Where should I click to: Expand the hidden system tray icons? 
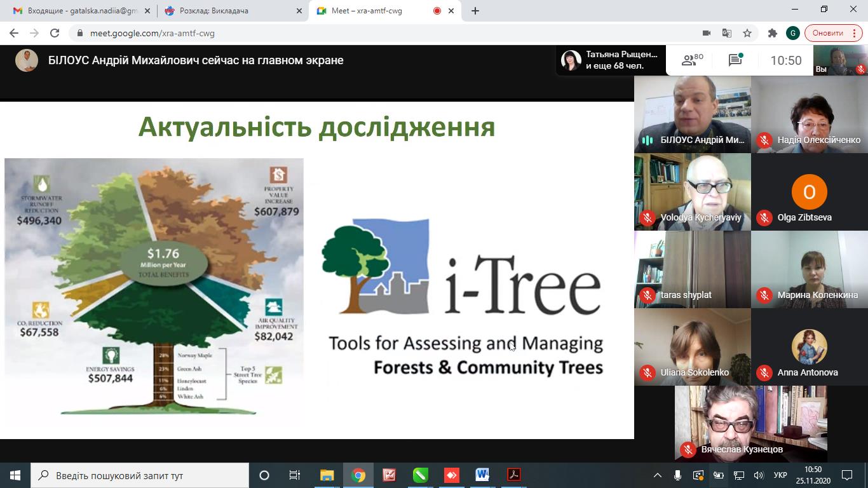pos(658,475)
